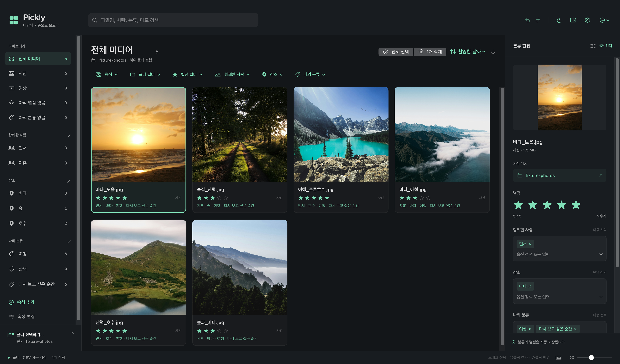
Task: Open settings gear icon
Action: [587, 20]
